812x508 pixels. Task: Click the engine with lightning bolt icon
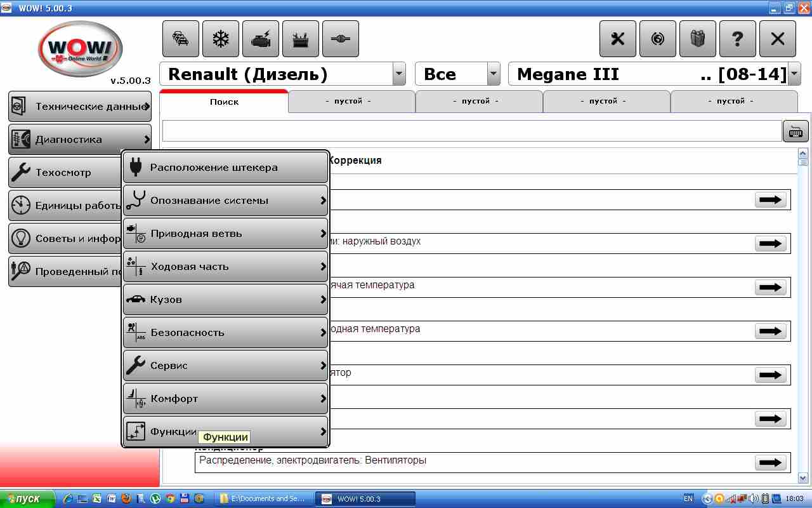[261, 39]
